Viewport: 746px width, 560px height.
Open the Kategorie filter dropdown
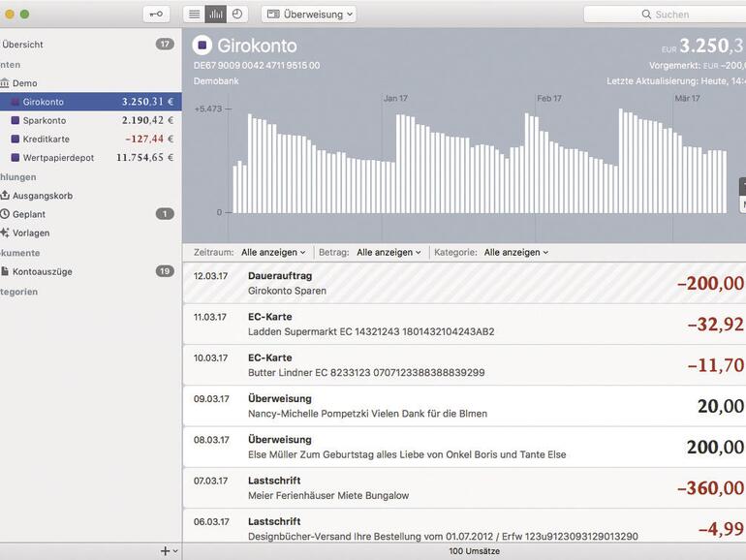(516, 252)
